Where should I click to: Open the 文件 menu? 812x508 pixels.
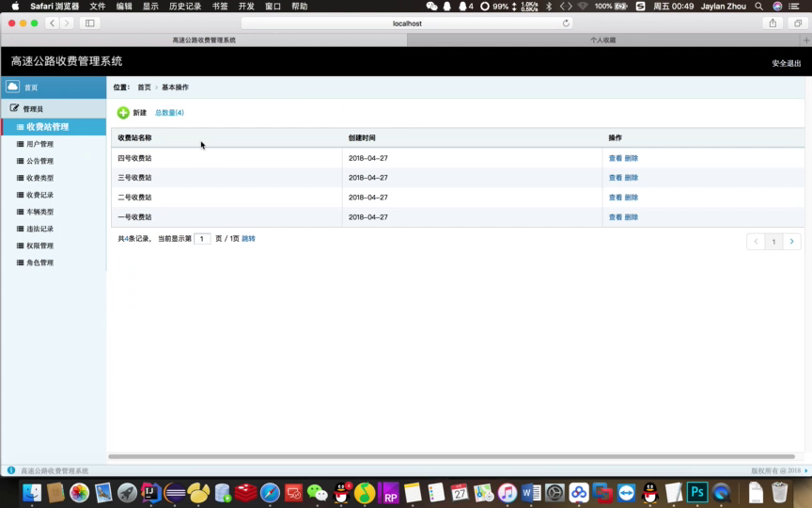point(98,7)
